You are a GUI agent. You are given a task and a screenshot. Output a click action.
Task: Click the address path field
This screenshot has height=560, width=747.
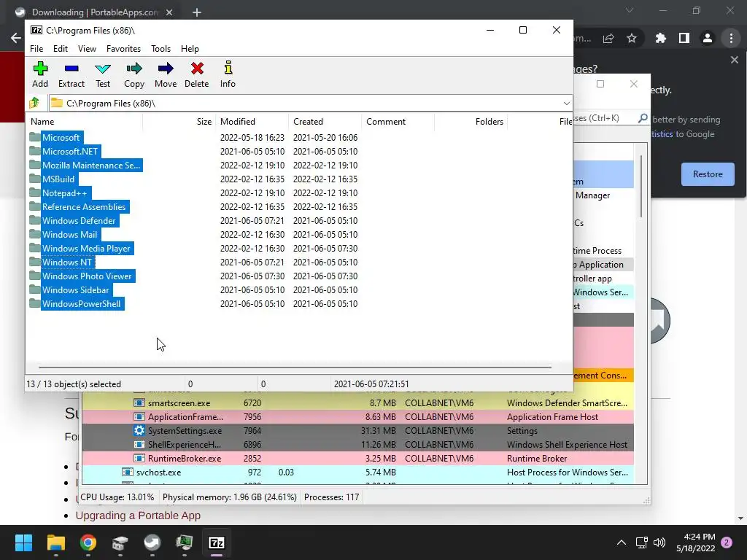click(305, 103)
